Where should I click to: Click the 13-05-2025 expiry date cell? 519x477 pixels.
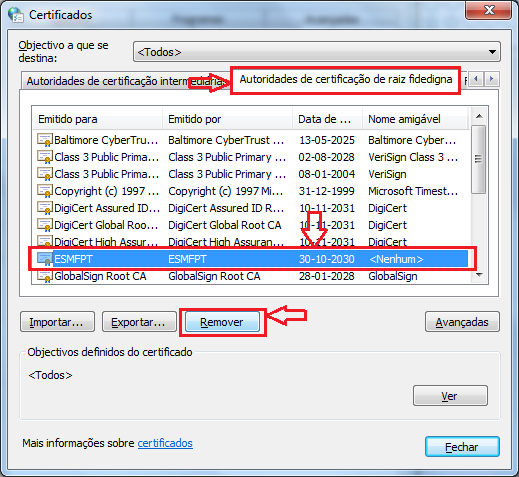327,140
